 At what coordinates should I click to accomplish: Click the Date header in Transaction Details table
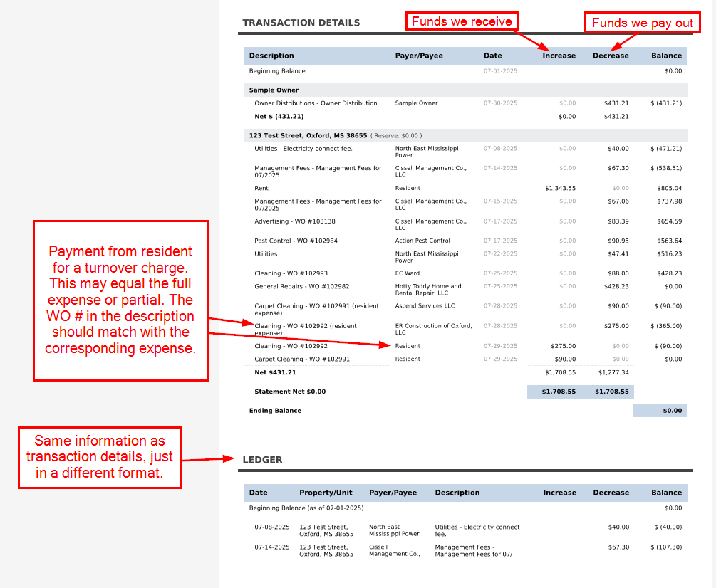click(x=492, y=56)
